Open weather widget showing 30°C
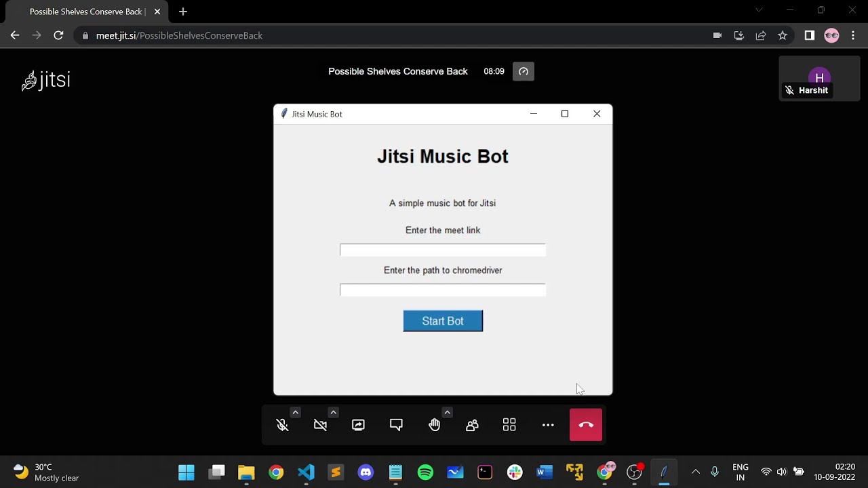868x488 pixels. (46, 472)
